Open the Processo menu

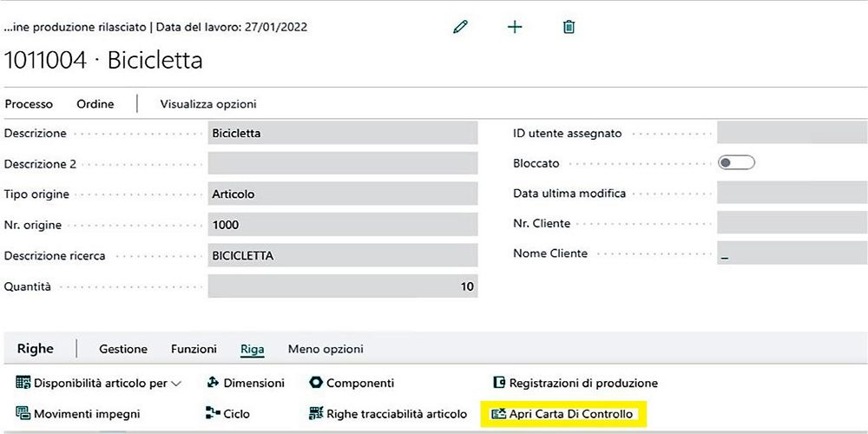[x=29, y=104]
